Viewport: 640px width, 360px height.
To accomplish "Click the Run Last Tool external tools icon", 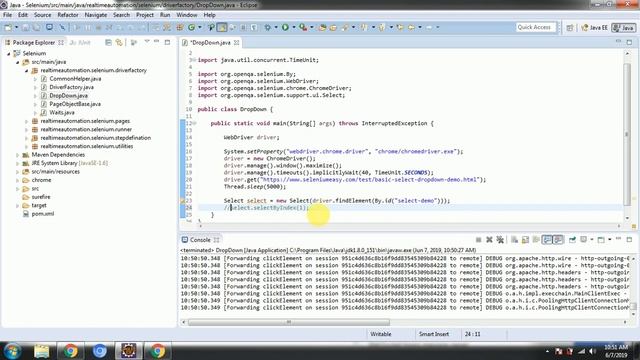I will coord(303,27).
